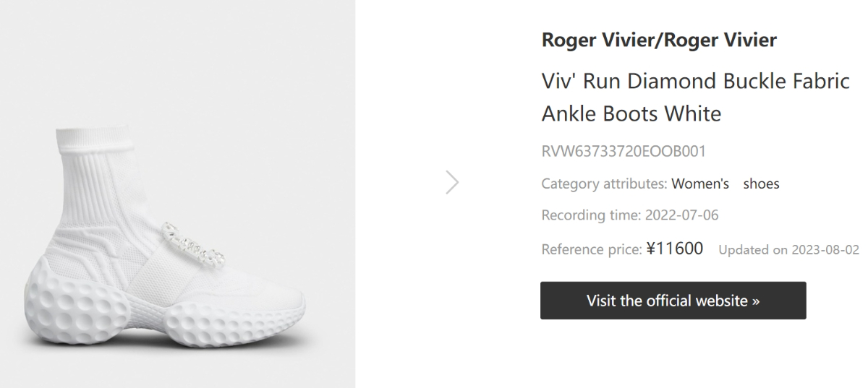Click the ¥11600 reference price
Screen dimensions: 868x388
point(674,249)
